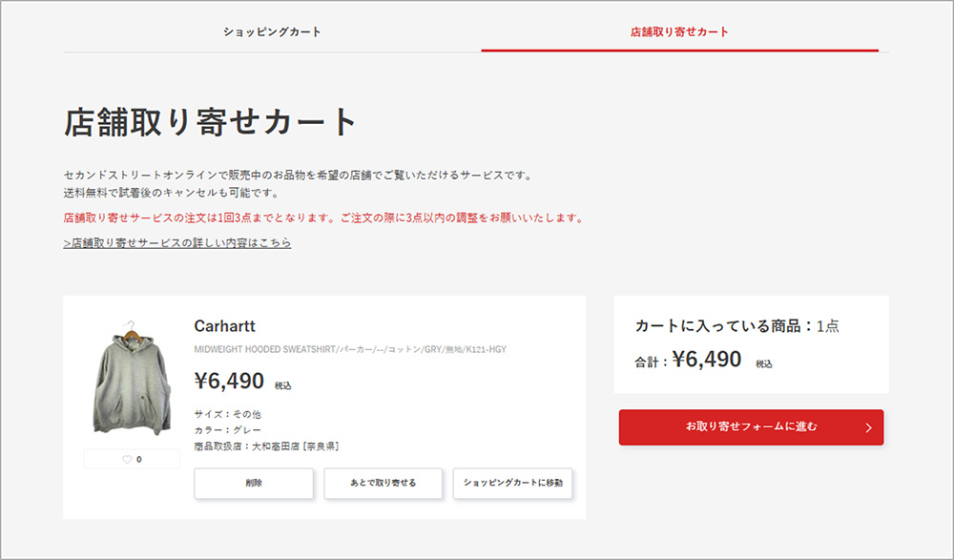The height and width of the screenshot is (560, 954).
Task: Click the heart outline below the sweatshirt photo
Action: (x=129, y=459)
